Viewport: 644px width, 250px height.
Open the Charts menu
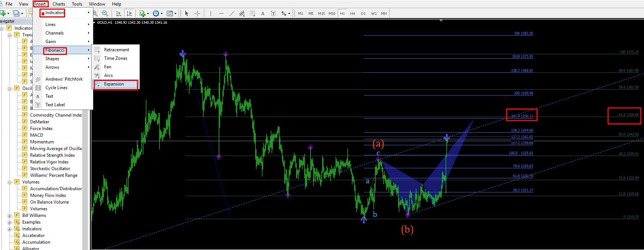(59, 4)
